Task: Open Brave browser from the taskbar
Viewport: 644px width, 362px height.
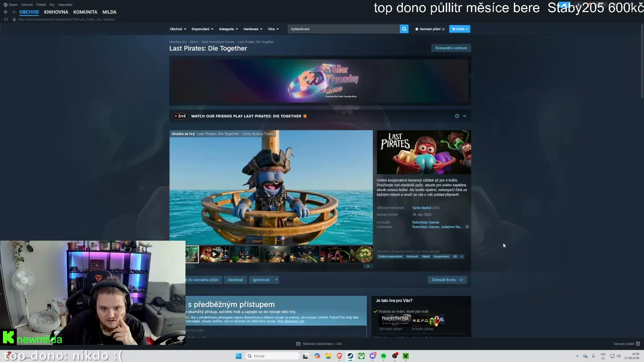Action: 339,356
